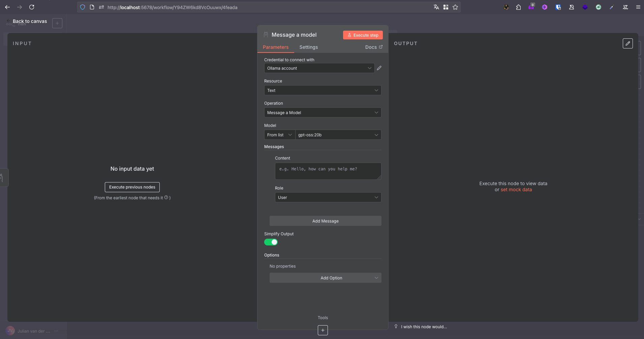
Task: Bookmark the page using the star icon
Action: pyautogui.click(x=455, y=7)
